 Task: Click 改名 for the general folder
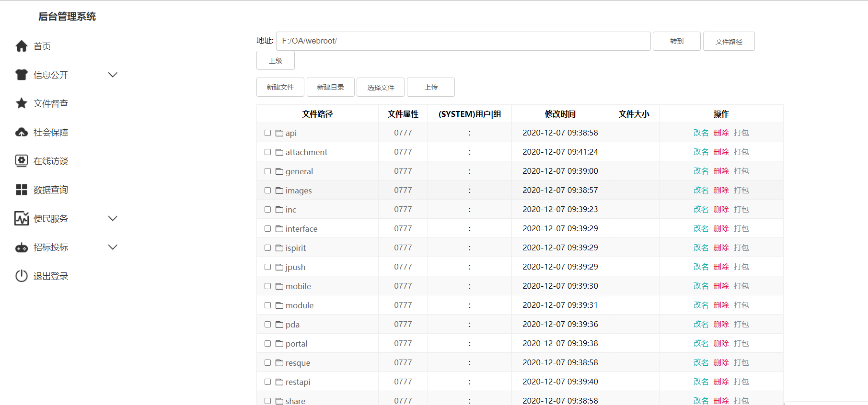click(x=701, y=171)
